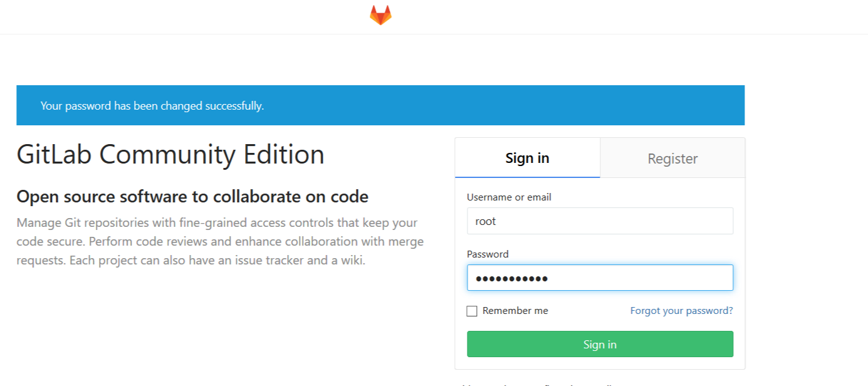Open the Forgot your password link
868x386 pixels.
[x=681, y=311]
